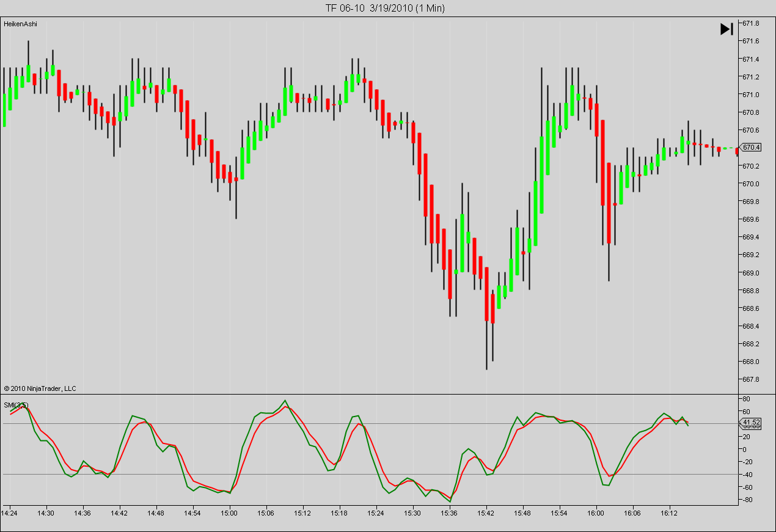This screenshot has width=776, height=532.
Task: Click the 14:24 time axis label
Action: (x=10, y=513)
